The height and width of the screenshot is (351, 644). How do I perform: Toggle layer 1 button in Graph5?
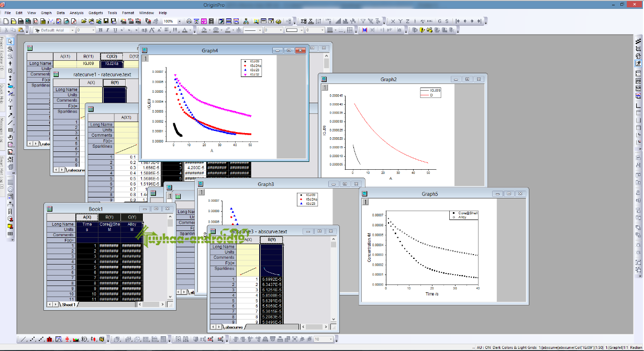click(365, 202)
